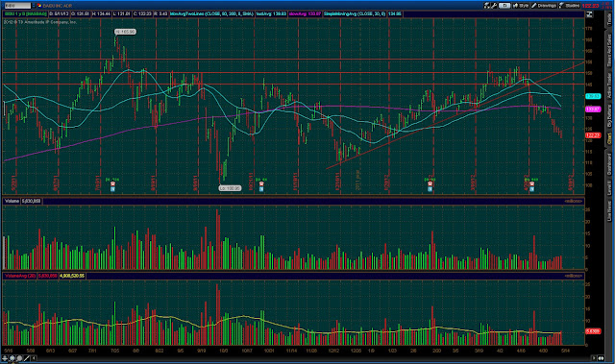Image resolution: width=615 pixels, height=364 pixels.
Task: Click the scroll left arrow at bottom
Action: point(34,358)
